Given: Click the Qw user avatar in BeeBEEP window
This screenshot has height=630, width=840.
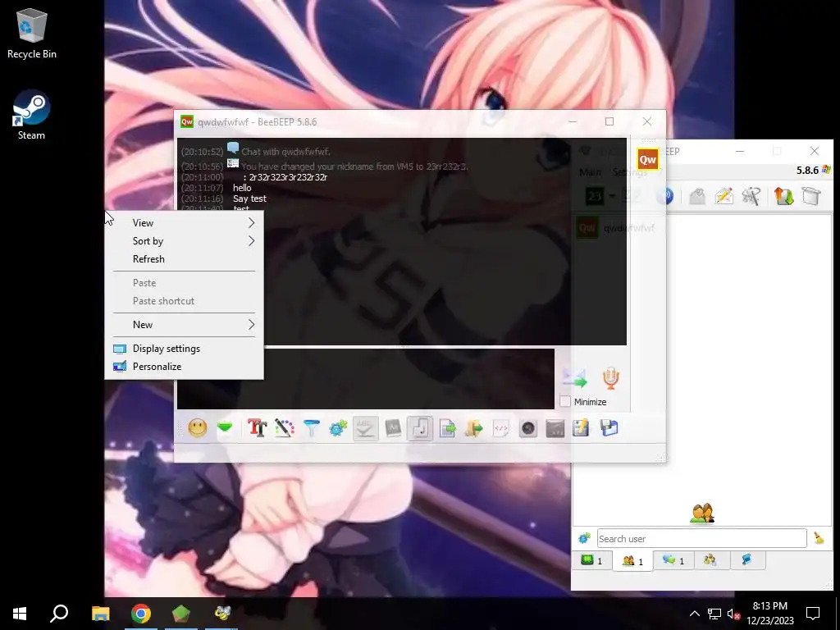Looking at the screenshot, I should click(x=648, y=159).
